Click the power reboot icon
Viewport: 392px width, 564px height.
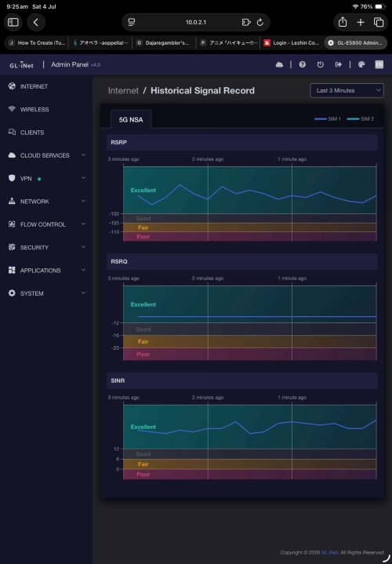[320, 65]
